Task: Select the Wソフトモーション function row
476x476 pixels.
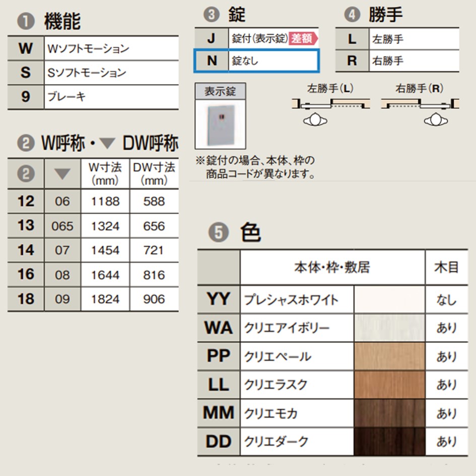Action: 93,48
